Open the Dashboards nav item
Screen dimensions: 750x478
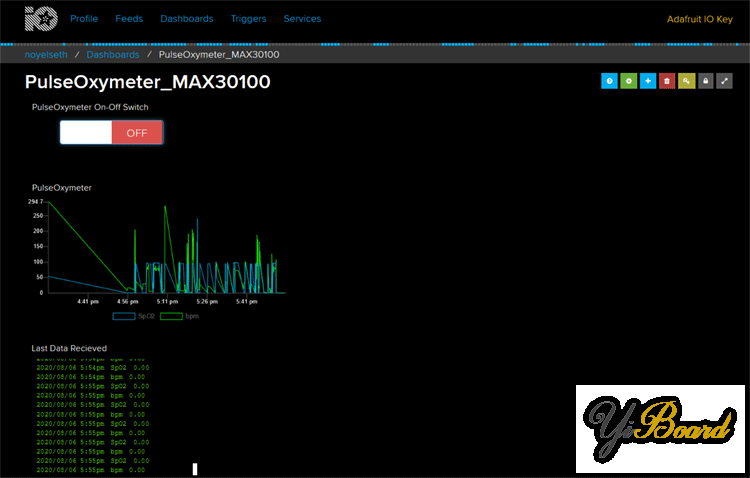pyautogui.click(x=187, y=19)
